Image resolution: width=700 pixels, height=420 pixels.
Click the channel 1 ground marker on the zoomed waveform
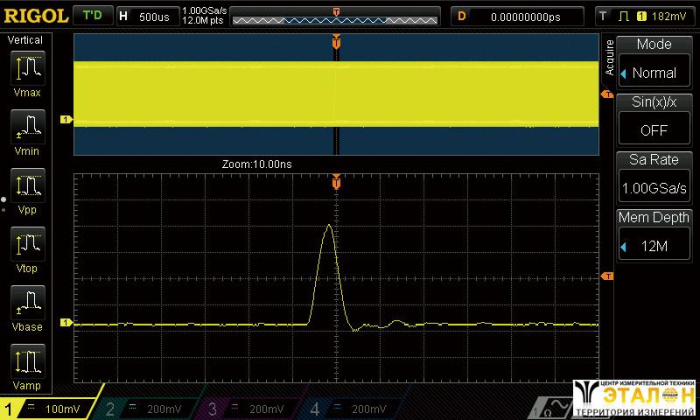(67, 323)
